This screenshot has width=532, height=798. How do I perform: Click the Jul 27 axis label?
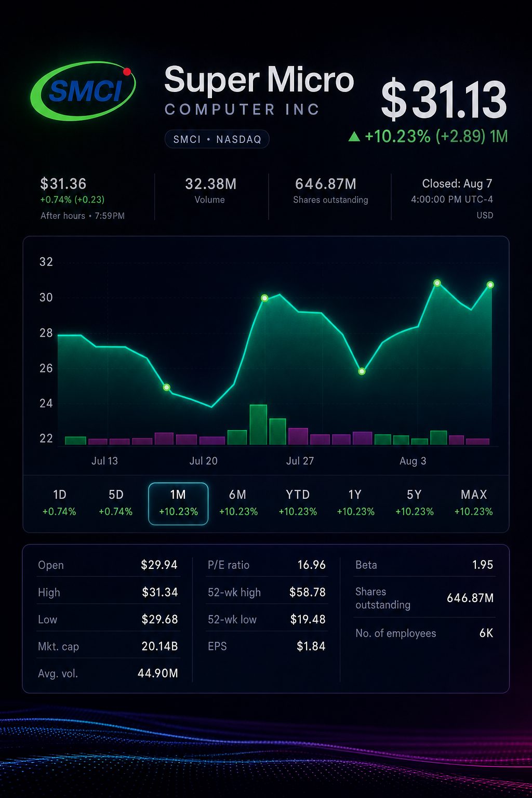pos(300,461)
